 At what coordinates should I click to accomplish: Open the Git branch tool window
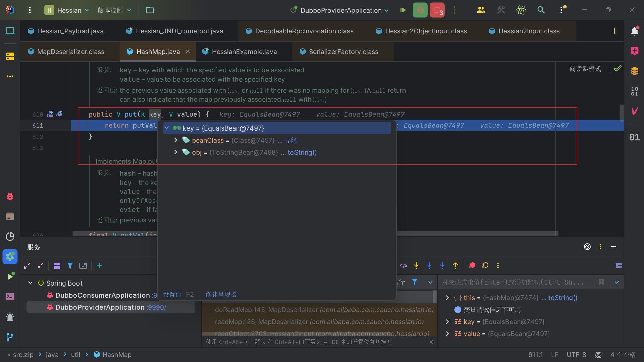tap(10, 337)
